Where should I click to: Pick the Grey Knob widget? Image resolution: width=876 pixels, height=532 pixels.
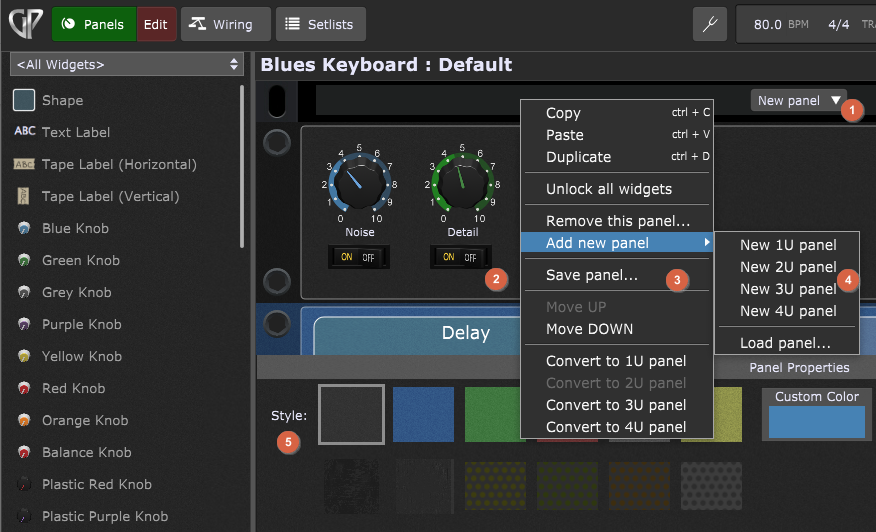[x=63, y=292]
